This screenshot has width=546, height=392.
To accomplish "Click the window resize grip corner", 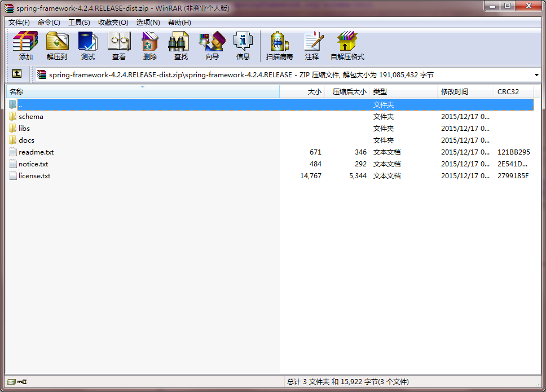I will pos(538,384).
